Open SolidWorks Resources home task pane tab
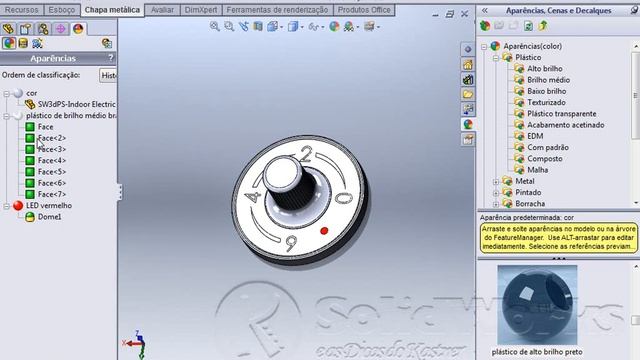The height and width of the screenshot is (360, 640). [x=468, y=64]
